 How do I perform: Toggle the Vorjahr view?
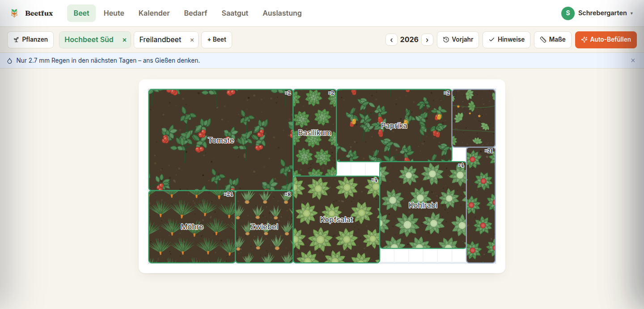(x=458, y=39)
